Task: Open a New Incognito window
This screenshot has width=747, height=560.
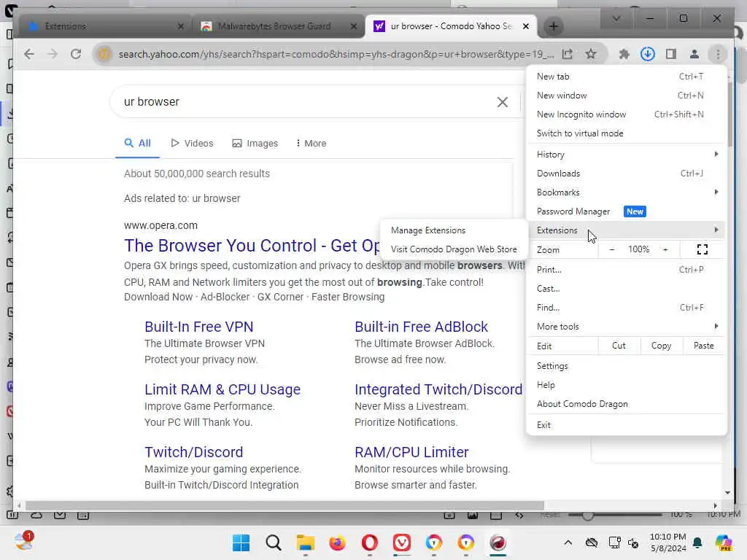Action: (627, 114)
